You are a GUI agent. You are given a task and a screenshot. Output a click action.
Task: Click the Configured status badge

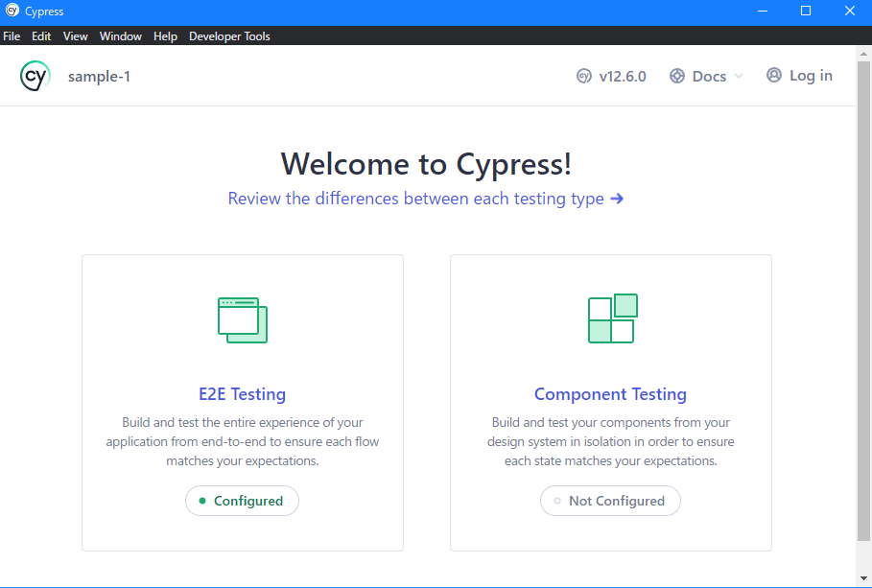tap(242, 501)
